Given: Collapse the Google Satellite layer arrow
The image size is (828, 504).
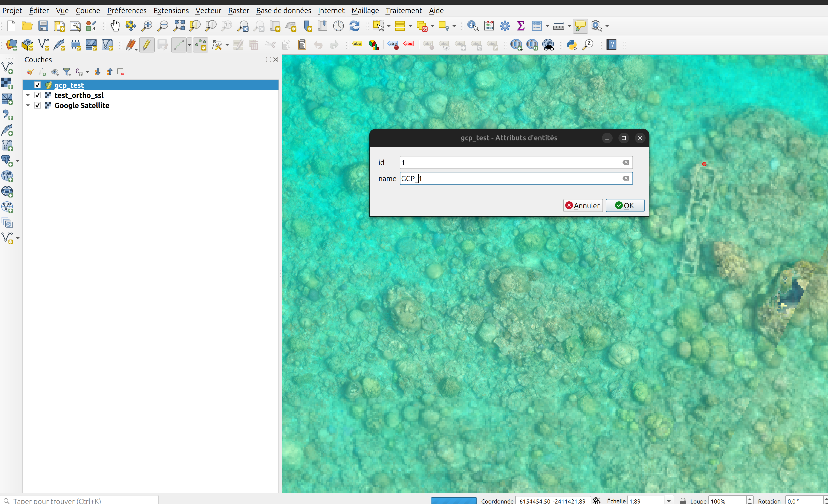Looking at the screenshot, I should [28, 105].
